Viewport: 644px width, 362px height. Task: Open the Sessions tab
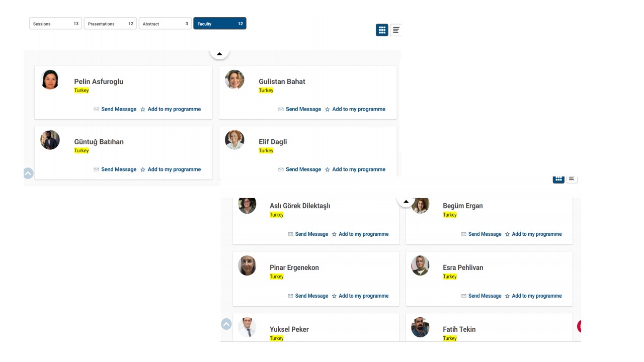[x=55, y=24]
